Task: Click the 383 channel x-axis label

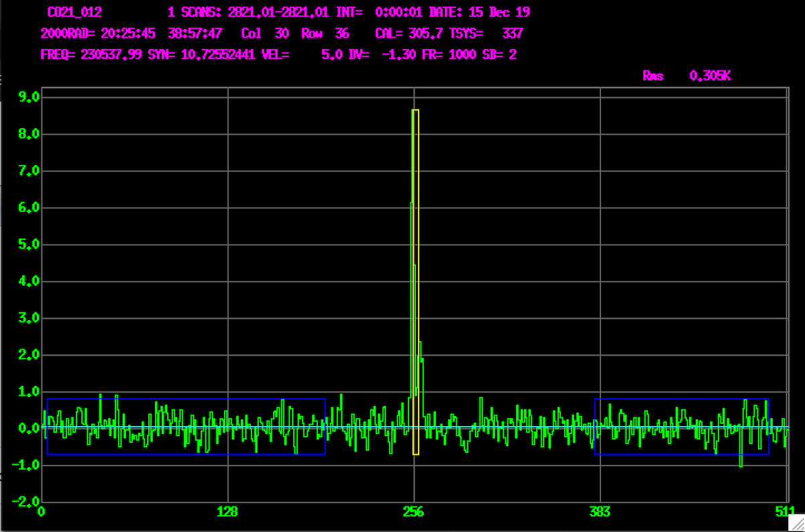Action: coord(600,513)
